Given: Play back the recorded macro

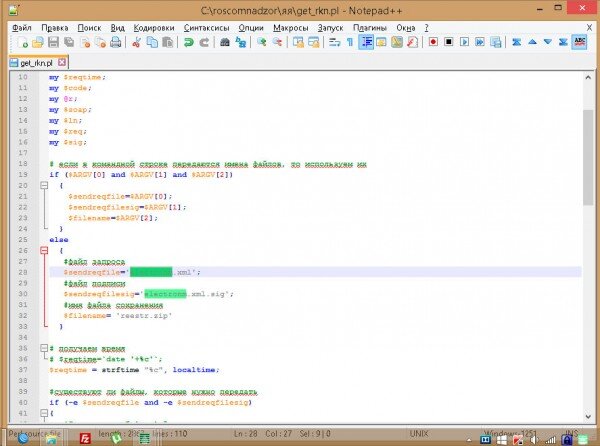Looking at the screenshot, I should click(x=465, y=42).
